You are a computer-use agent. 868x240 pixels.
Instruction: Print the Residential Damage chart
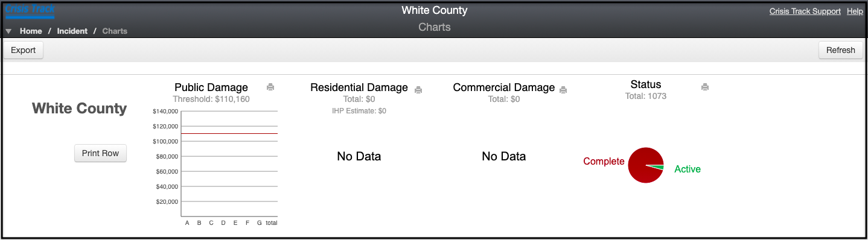pos(418,90)
